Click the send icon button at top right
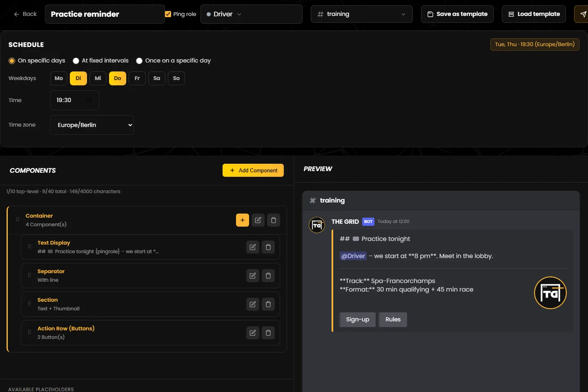 point(581,14)
